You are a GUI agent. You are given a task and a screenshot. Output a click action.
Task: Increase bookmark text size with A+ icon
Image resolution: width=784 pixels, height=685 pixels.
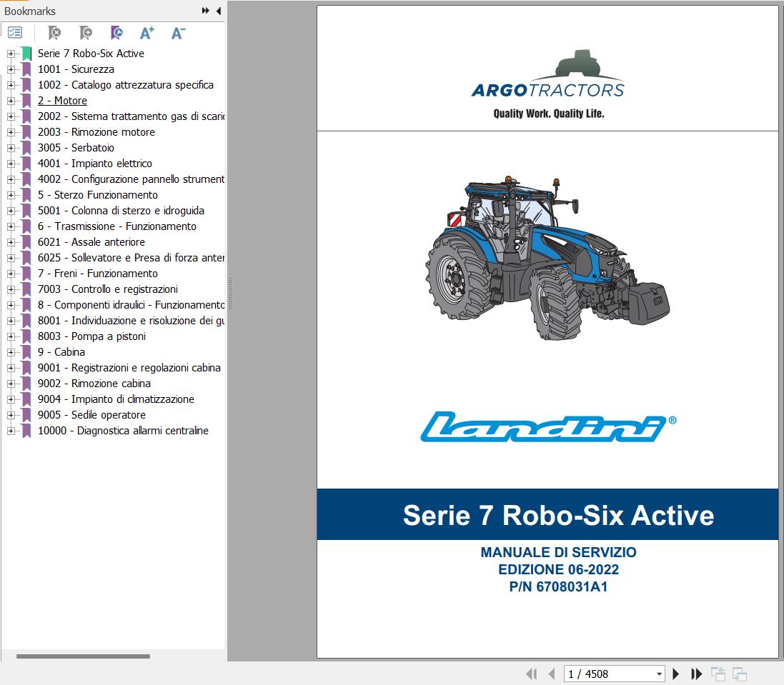tap(147, 32)
